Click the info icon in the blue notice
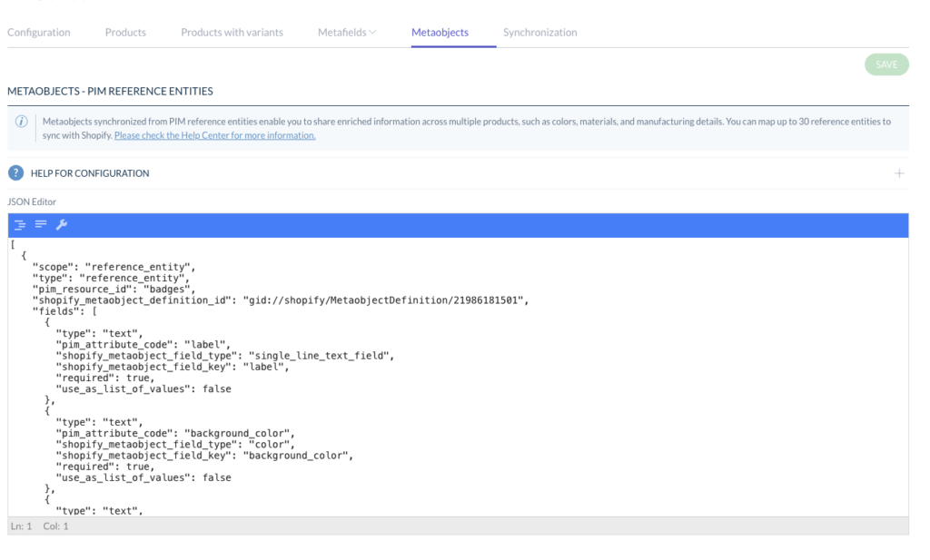The height and width of the screenshot is (560, 930). (22, 122)
